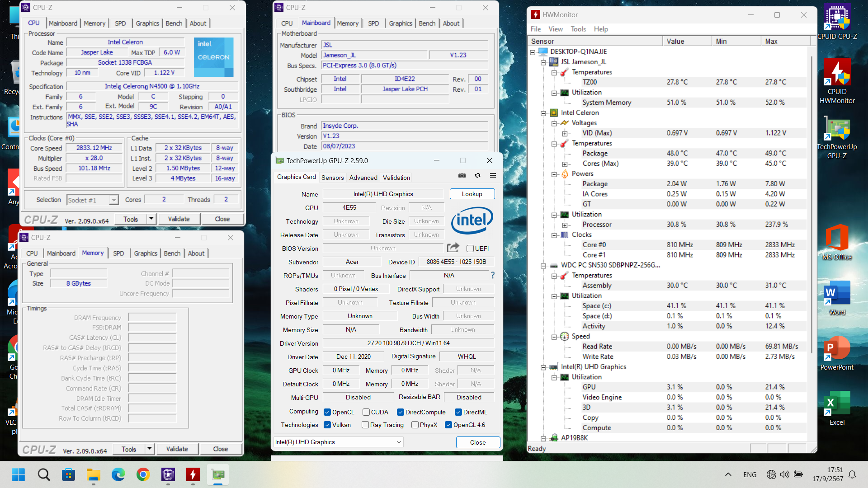Switch to CPU-Z via taskbar icon
Image resolution: width=868 pixels, height=488 pixels.
coord(168,474)
